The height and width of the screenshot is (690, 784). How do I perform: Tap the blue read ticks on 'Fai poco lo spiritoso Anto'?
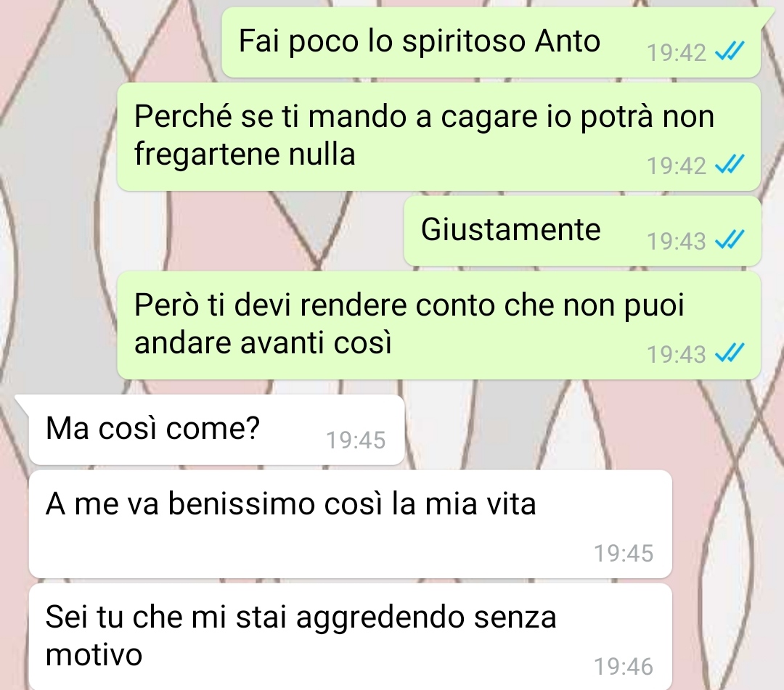[730, 51]
